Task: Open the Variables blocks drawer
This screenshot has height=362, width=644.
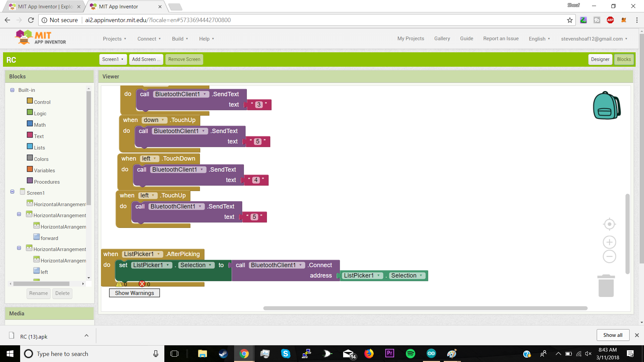Action: pos(44,170)
